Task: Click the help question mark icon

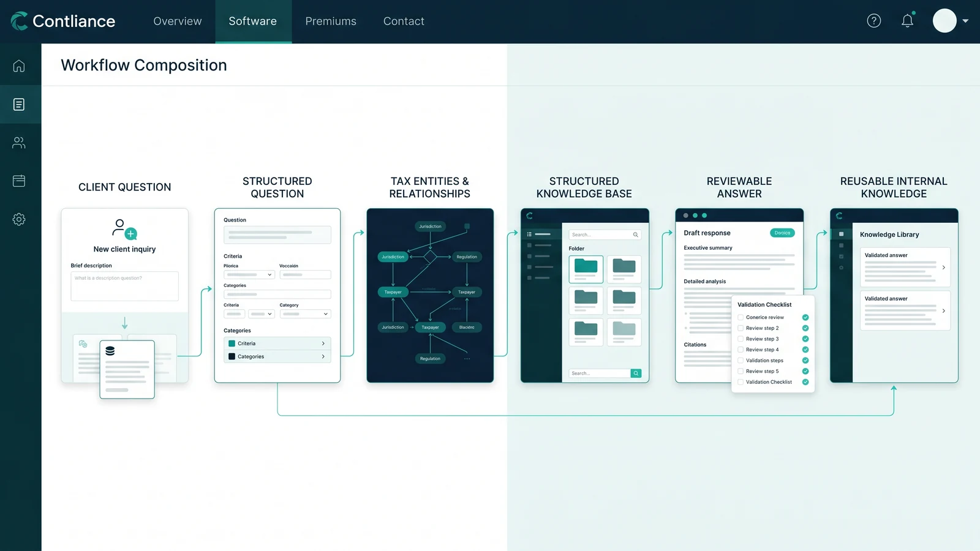Action: pyautogui.click(x=874, y=21)
